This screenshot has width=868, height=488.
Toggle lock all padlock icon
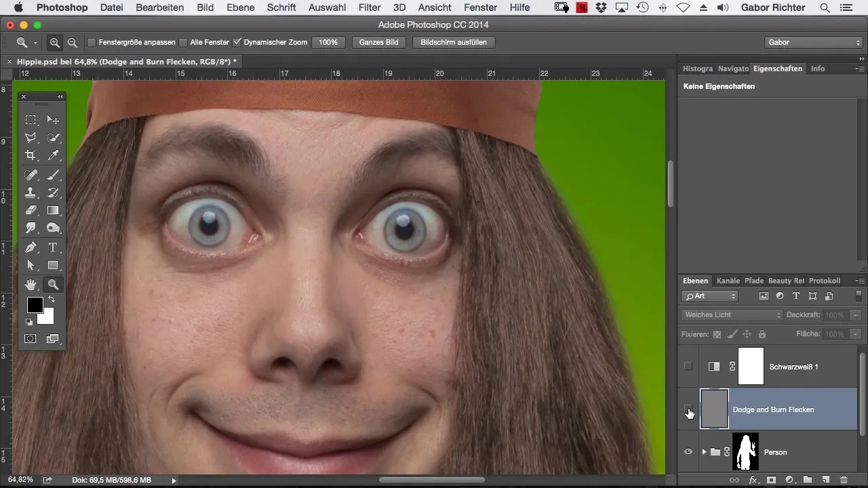pos(762,334)
